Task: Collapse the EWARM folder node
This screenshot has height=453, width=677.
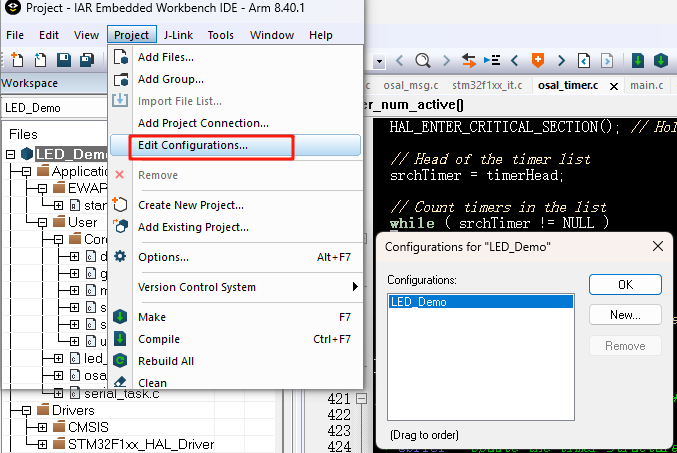Action: [42, 188]
